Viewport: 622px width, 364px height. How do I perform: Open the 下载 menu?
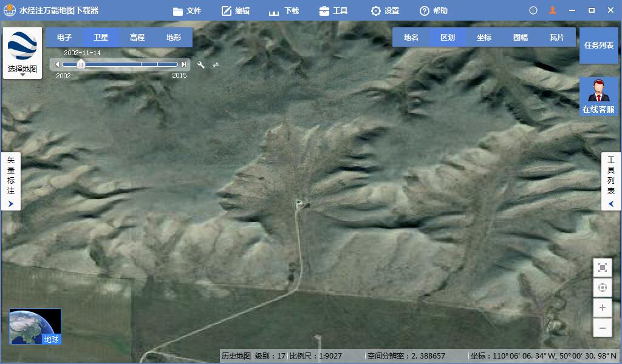coord(284,11)
